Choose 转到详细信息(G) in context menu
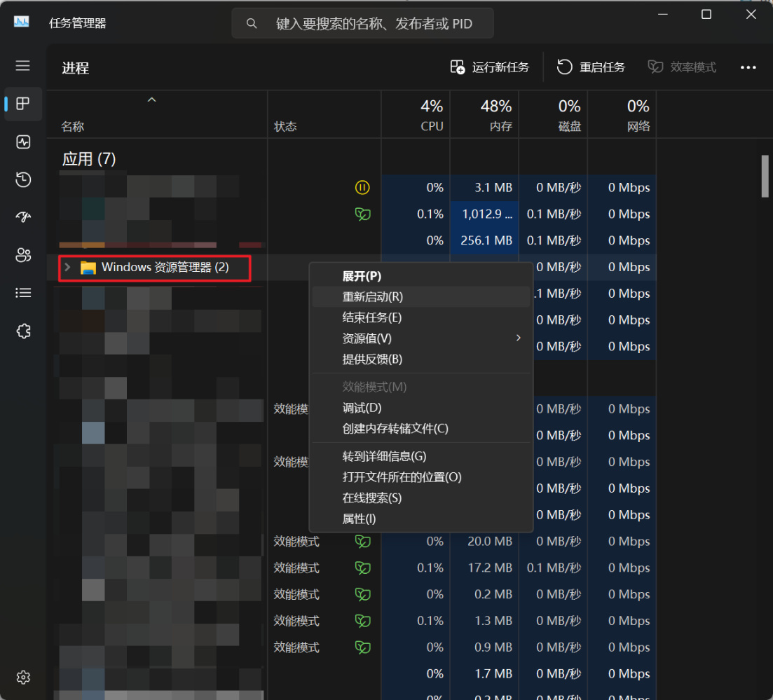 click(421, 456)
